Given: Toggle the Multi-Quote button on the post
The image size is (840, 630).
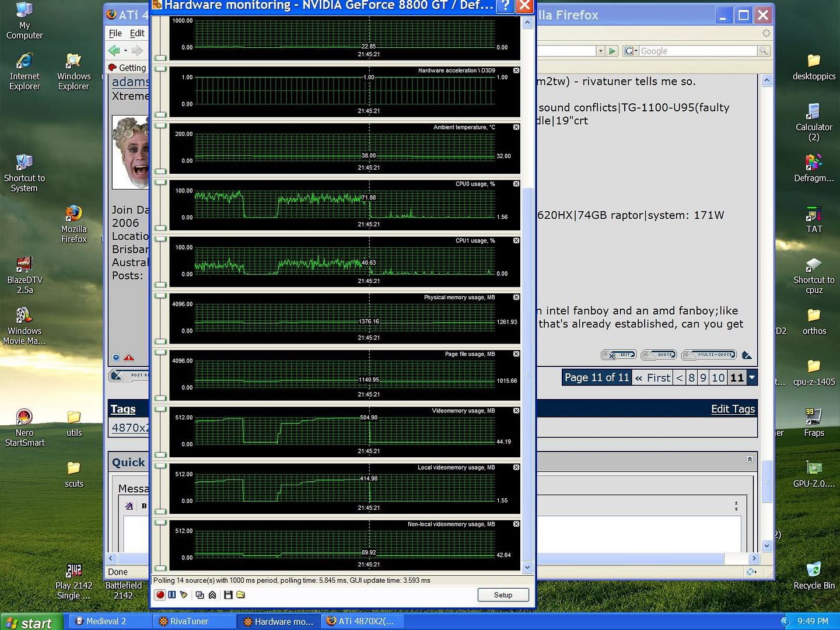Looking at the screenshot, I should click(709, 355).
